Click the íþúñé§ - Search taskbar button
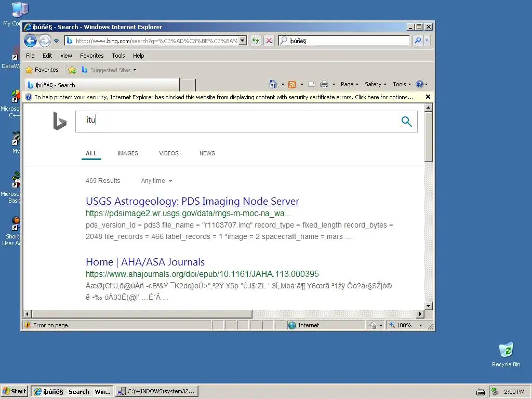 [72, 391]
